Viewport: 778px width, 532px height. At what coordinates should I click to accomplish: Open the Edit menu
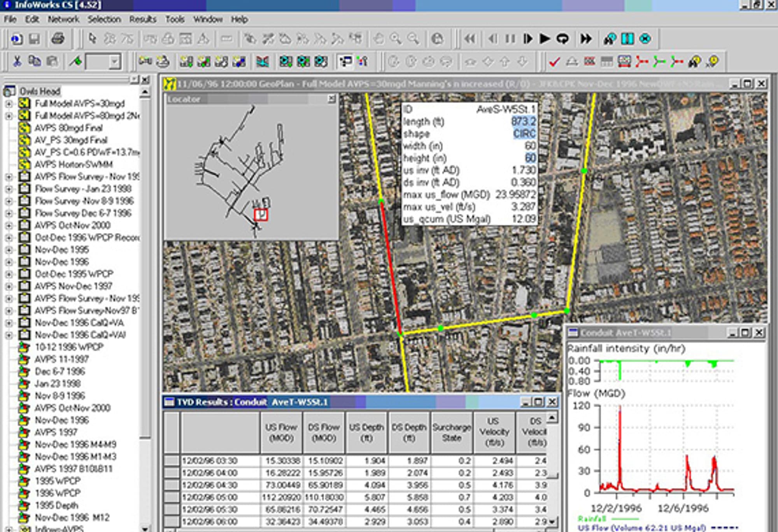click(x=32, y=19)
